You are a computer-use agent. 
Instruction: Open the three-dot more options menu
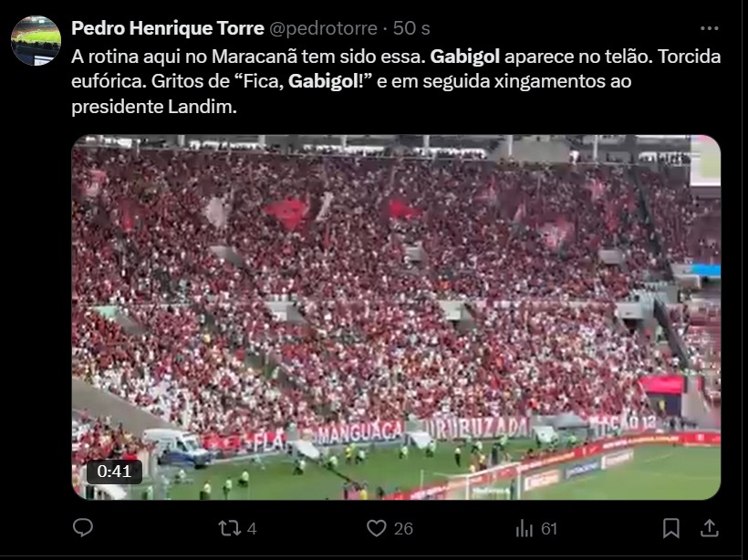point(710,28)
